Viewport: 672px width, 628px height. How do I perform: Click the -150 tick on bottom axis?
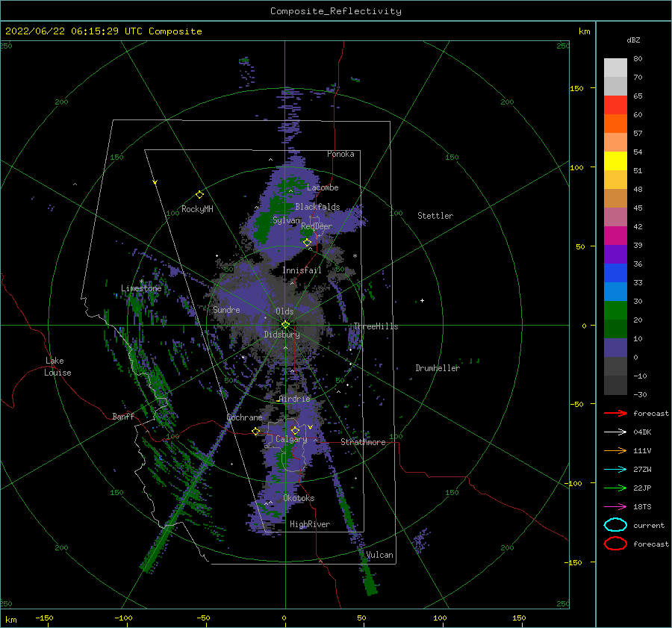click(x=44, y=618)
